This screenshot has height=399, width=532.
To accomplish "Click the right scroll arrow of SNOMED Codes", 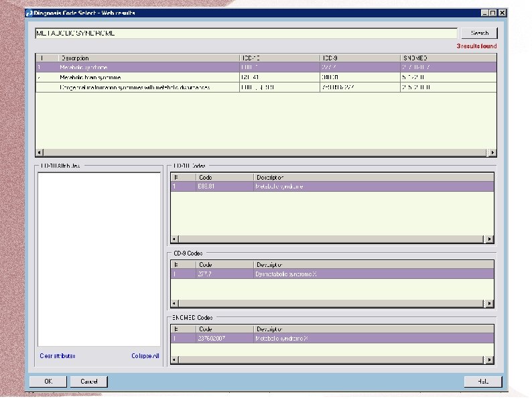I will coord(489,359).
